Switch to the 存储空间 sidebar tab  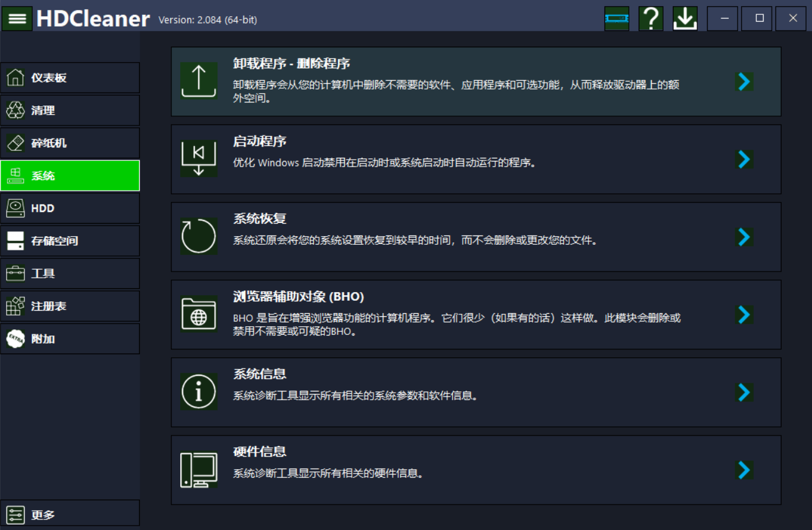[70, 241]
